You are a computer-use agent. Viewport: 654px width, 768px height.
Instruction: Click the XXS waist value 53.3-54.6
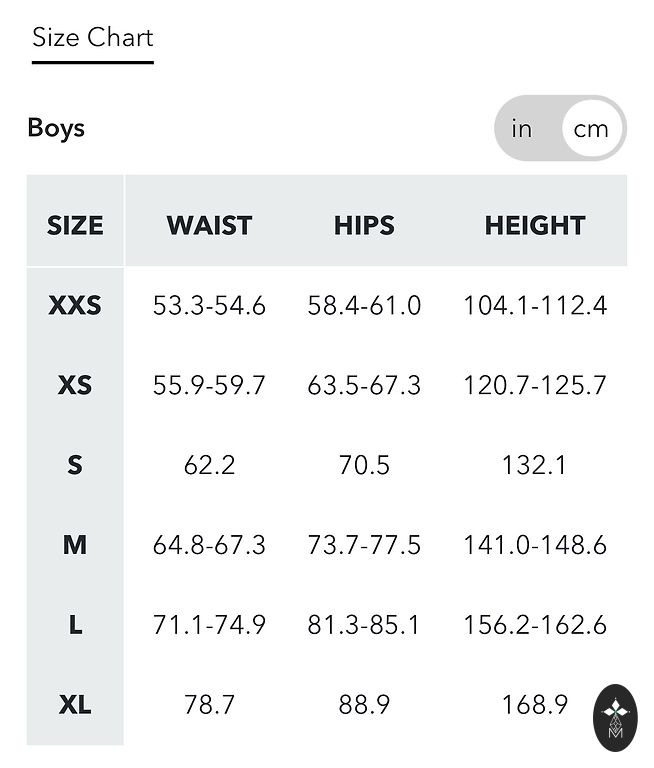tap(209, 305)
